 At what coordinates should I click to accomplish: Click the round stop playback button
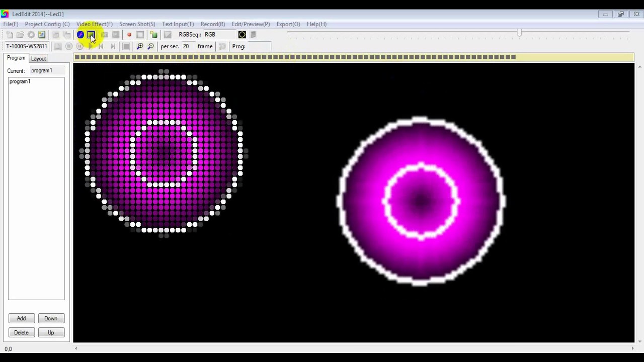coord(69,46)
